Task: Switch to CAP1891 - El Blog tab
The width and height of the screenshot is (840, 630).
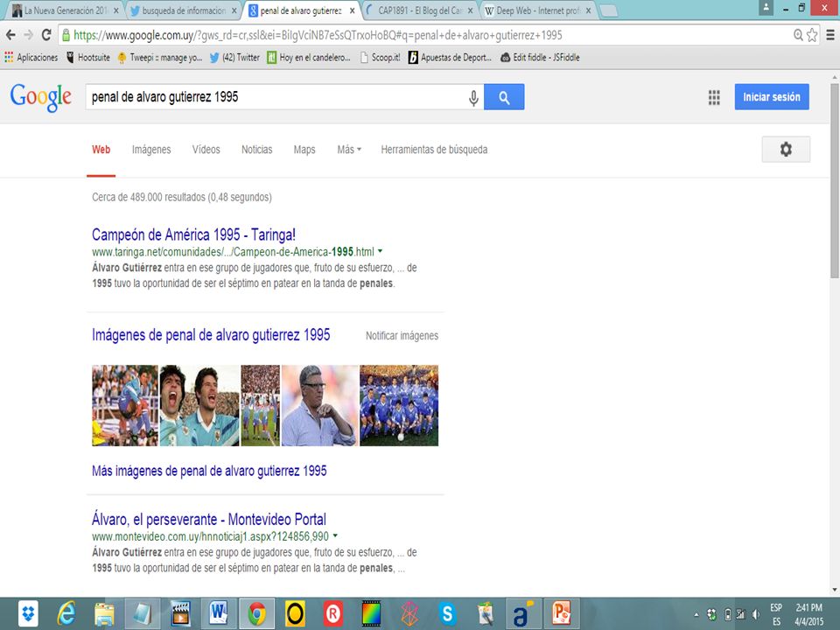Action: tap(421, 10)
